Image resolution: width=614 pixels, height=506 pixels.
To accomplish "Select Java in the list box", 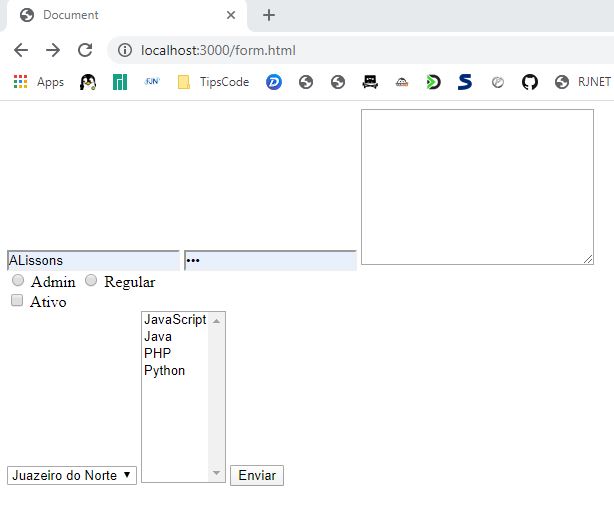I will (175, 337).
